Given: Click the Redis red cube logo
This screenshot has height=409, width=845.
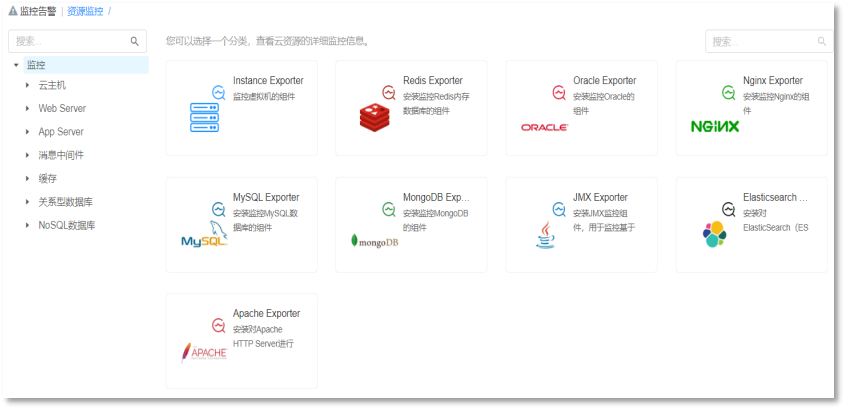Looking at the screenshot, I should (x=375, y=117).
